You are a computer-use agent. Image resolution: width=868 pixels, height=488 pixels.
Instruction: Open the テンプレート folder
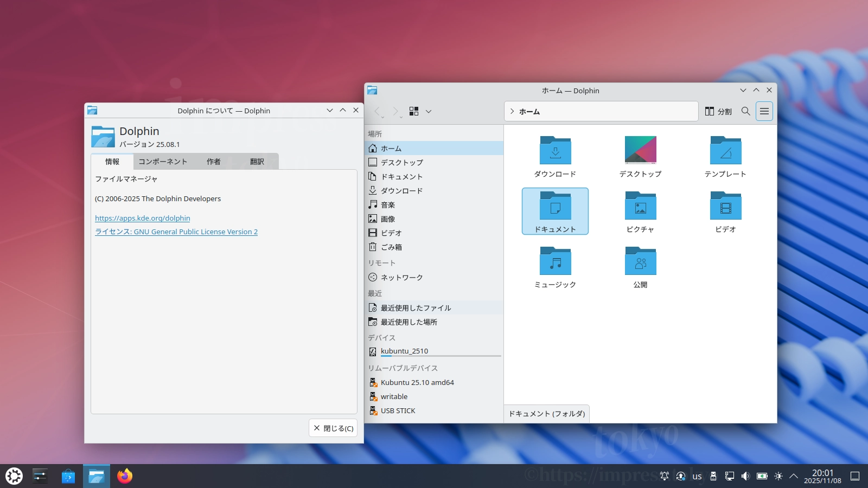725,157
